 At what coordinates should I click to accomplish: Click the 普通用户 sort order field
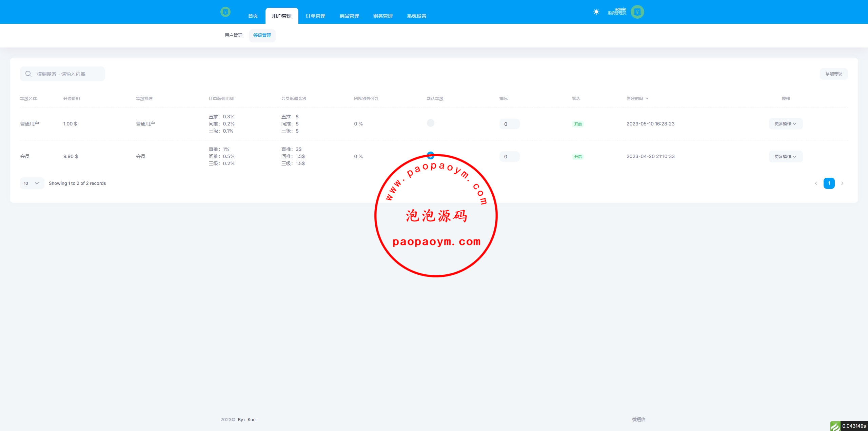click(509, 124)
